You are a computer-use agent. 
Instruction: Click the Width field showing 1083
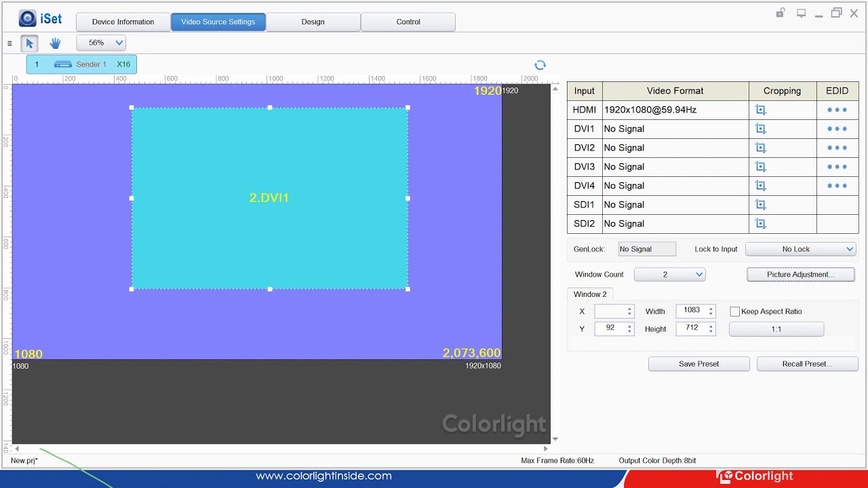point(692,311)
